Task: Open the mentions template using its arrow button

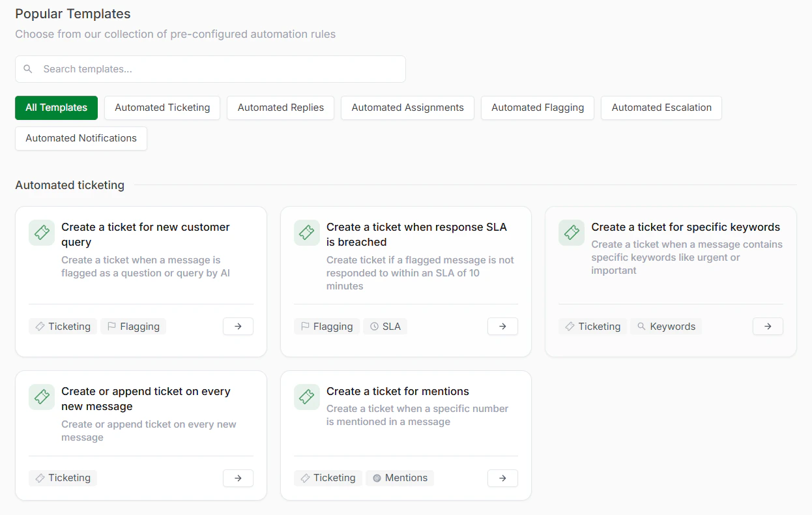Action: click(x=502, y=478)
